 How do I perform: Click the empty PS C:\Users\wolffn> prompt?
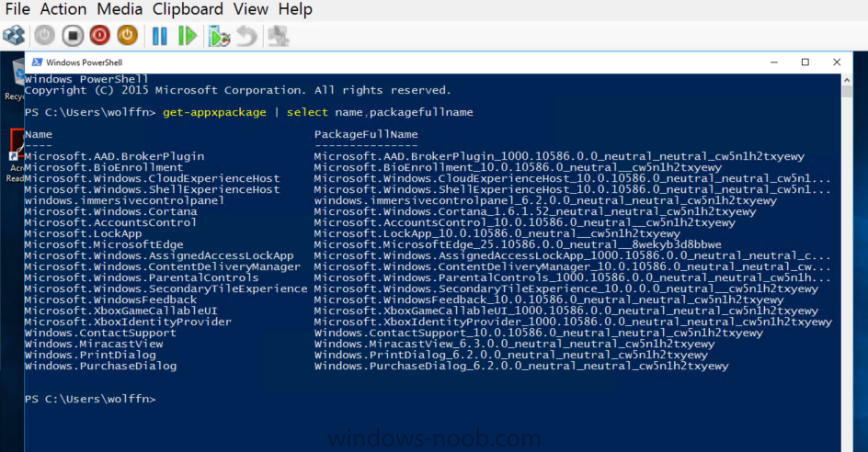coord(90,399)
